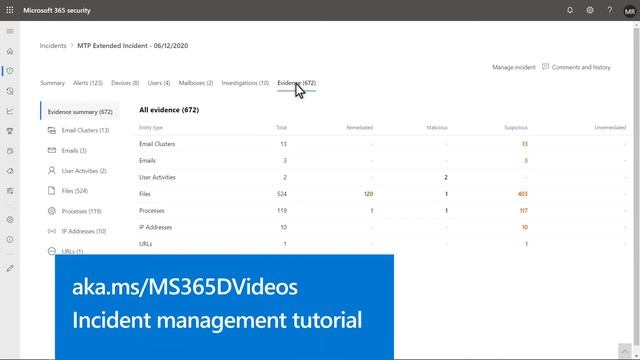Click the Email Clusters icon in evidence list
640x360 pixels.
click(x=51, y=130)
